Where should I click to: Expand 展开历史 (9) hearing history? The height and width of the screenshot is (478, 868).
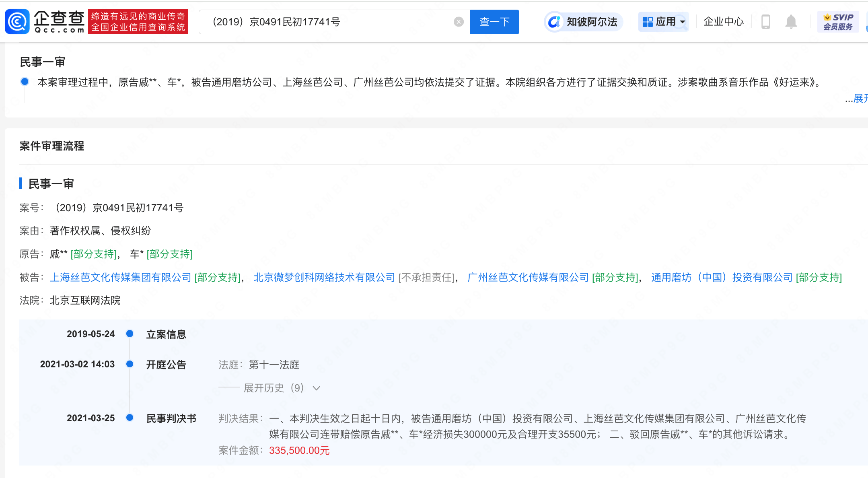point(282,388)
